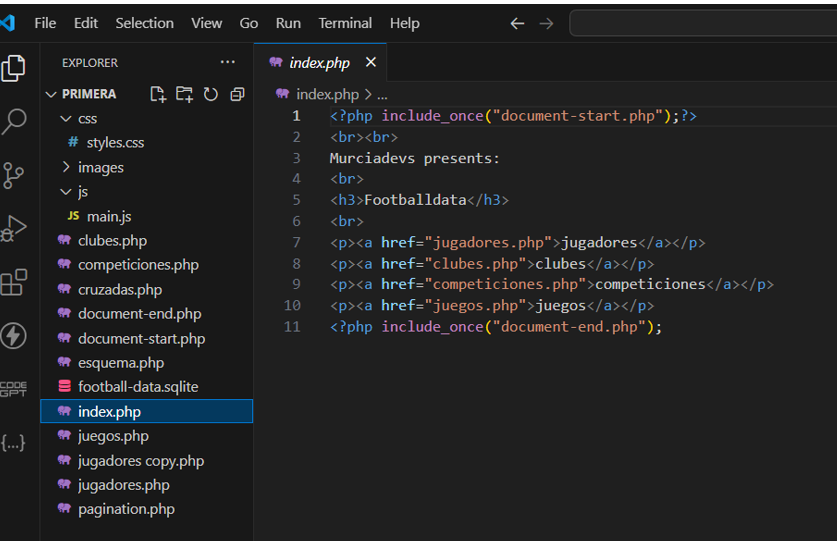Open the Extensions view
The width and height of the screenshot is (837, 541).
pyautogui.click(x=14, y=283)
